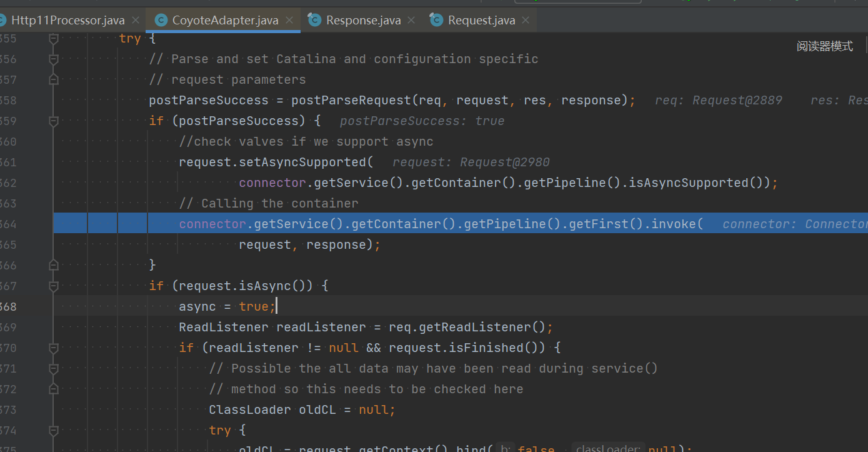Viewport: 868px width, 452px height.
Task: Click the inline hint 'req: Request@2889'
Action: click(719, 101)
